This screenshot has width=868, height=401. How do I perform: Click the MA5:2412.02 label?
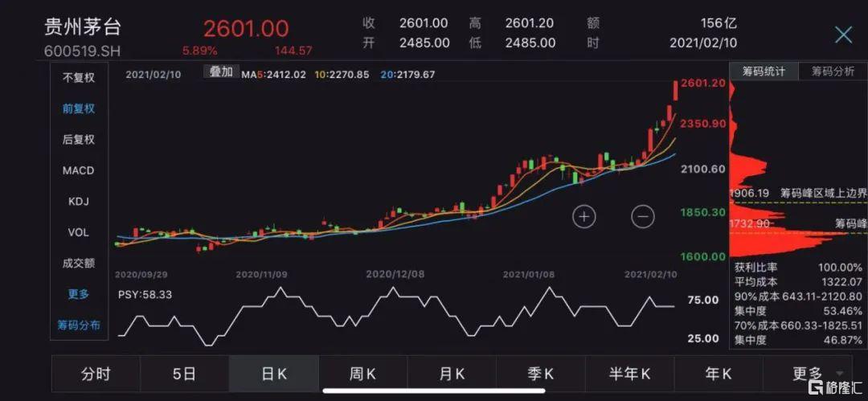click(273, 74)
